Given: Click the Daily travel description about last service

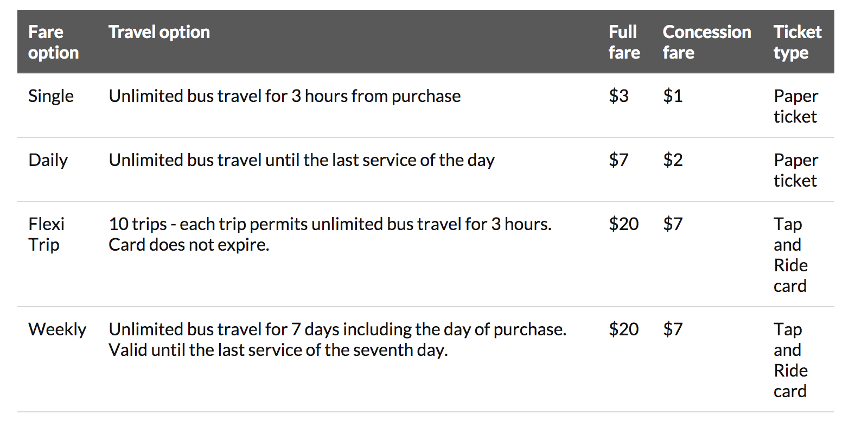Looking at the screenshot, I should point(302,160).
